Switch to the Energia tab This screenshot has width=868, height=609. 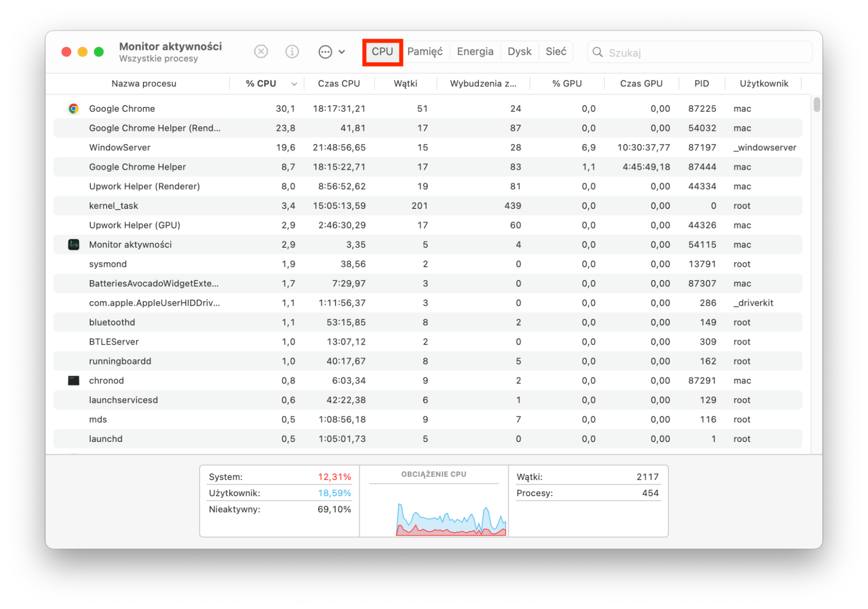(x=475, y=52)
